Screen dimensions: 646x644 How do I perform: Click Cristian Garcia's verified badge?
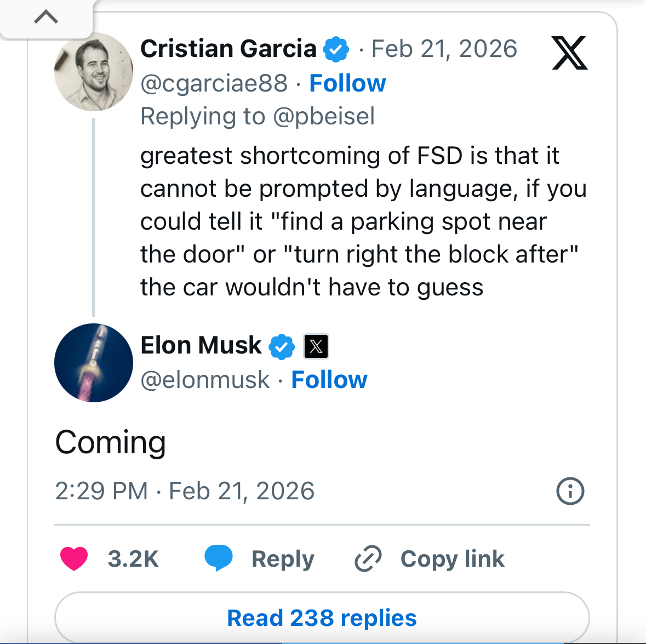click(336, 49)
